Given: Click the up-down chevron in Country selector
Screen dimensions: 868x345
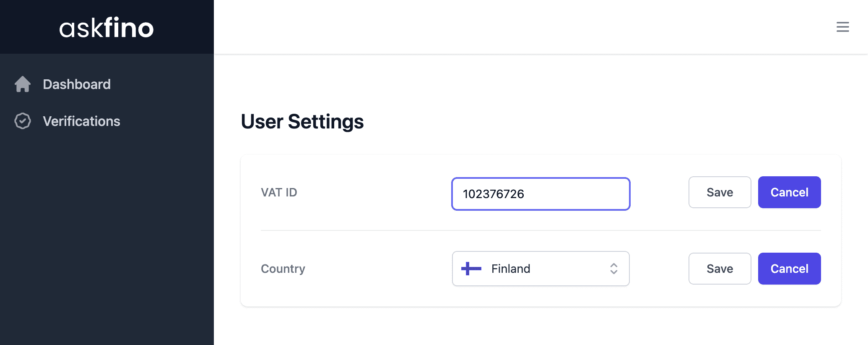Looking at the screenshot, I should coord(613,269).
